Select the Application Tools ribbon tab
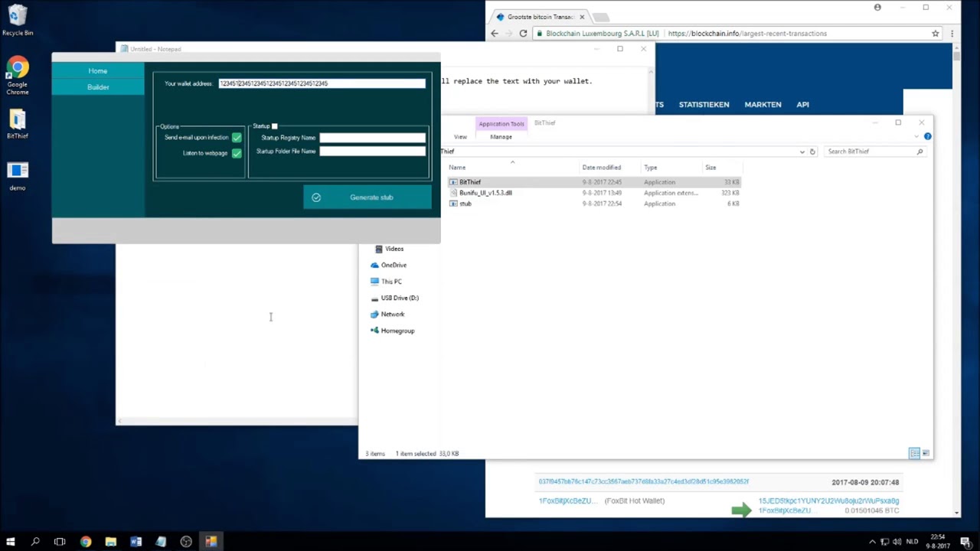This screenshot has width=980, height=551. pos(501,124)
